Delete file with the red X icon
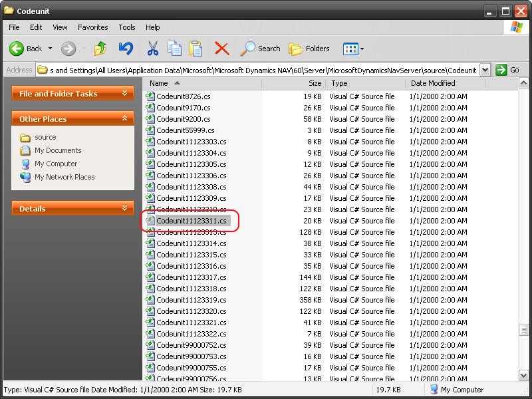 tap(222, 49)
